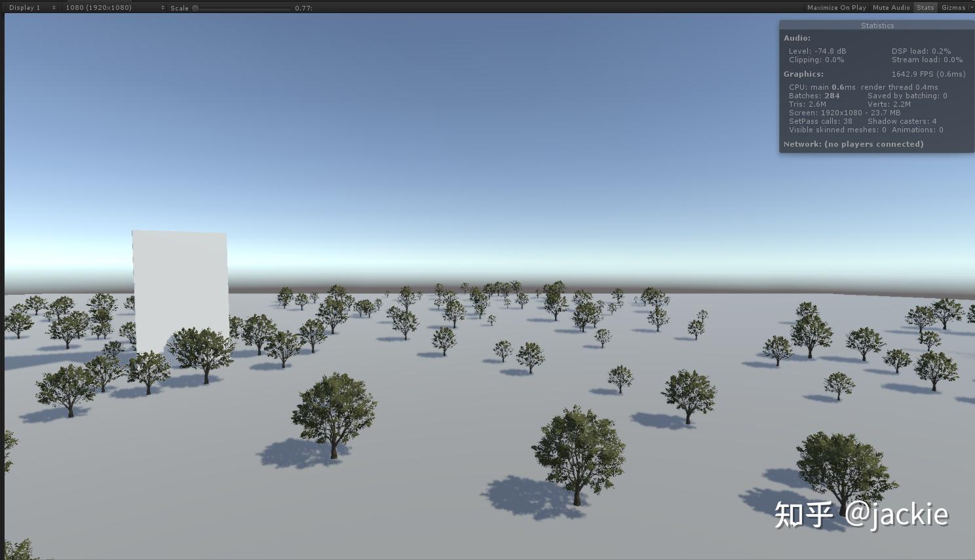The width and height of the screenshot is (975, 560).
Task: Click the Graphics section header in Statistics
Action: tap(804, 73)
